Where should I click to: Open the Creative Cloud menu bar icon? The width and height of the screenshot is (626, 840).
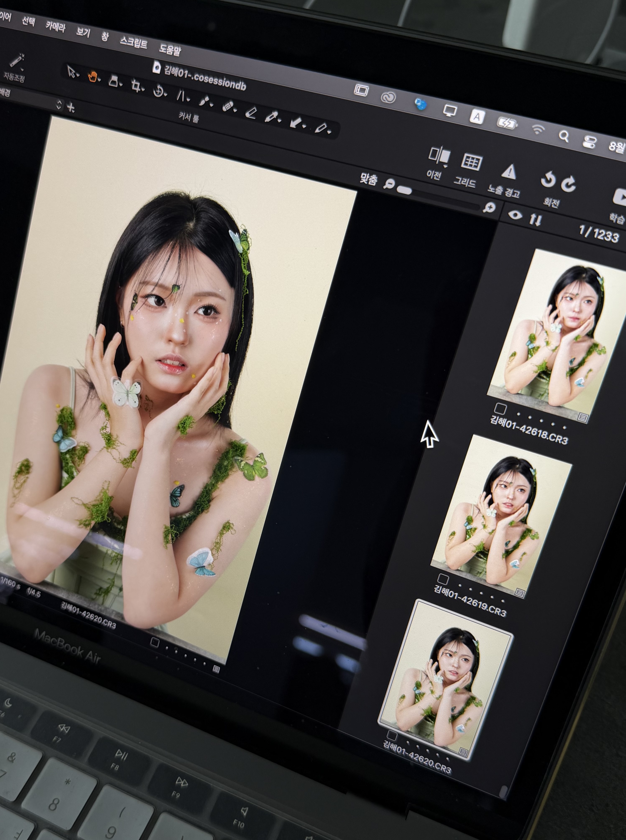point(388,98)
